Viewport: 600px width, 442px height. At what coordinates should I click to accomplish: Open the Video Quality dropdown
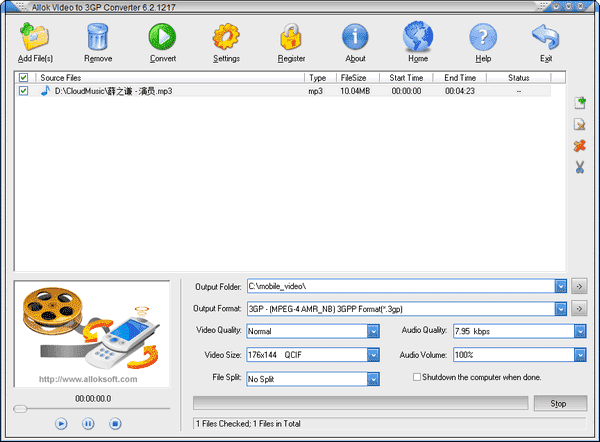pos(373,331)
